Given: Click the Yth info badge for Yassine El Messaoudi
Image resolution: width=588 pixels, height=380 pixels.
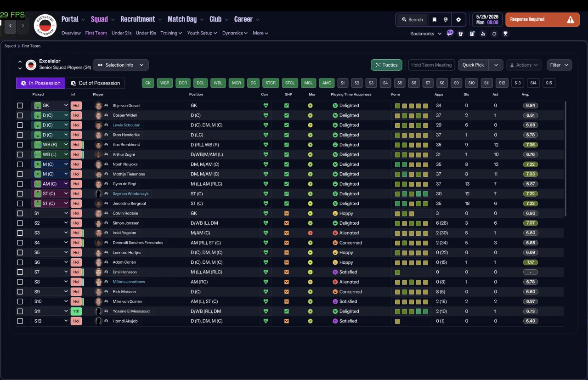Looking at the screenshot, I should (x=76, y=311).
